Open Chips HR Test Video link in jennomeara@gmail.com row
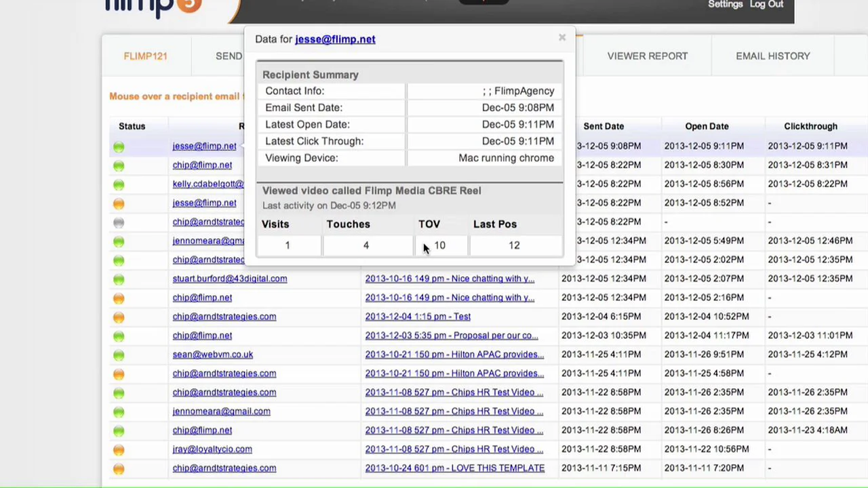The height and width of the screenshot is (488, 868). click(454, 411)
